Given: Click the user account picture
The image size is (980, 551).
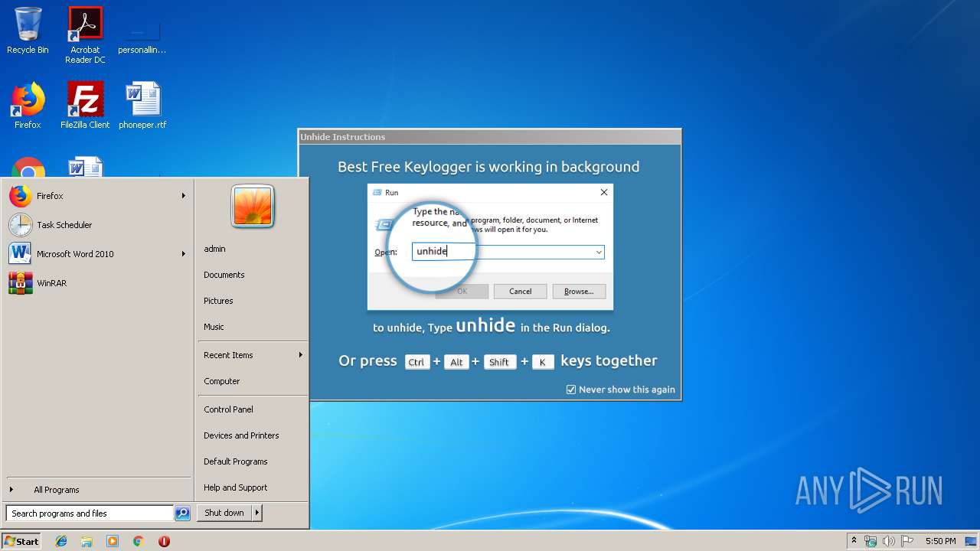Looking at the screenshot, I should [x=253, y=207].
